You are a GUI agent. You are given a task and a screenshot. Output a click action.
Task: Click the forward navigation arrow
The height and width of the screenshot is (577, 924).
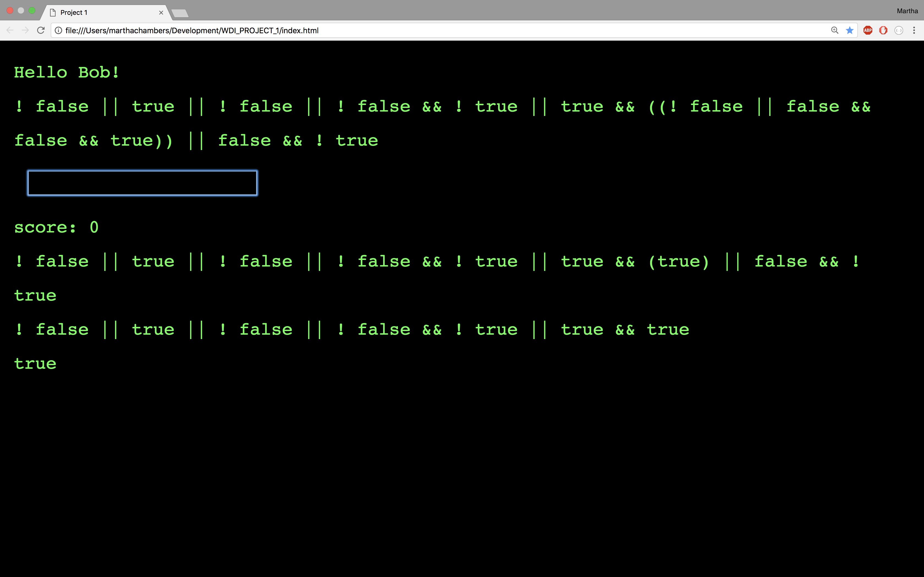coord(25,30)
